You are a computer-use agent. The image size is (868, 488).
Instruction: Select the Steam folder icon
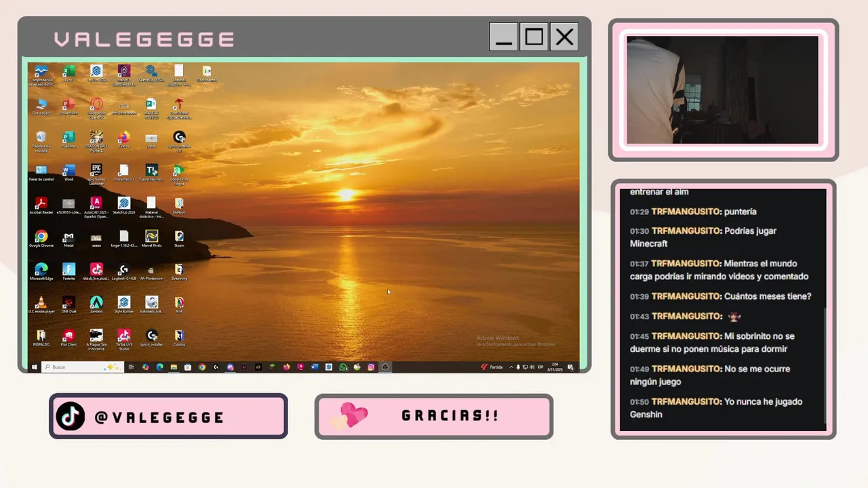pos(179,239)
